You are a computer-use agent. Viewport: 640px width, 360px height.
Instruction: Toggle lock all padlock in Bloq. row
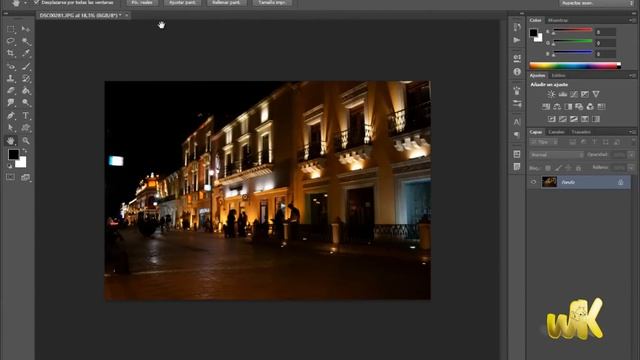point(578,168)
